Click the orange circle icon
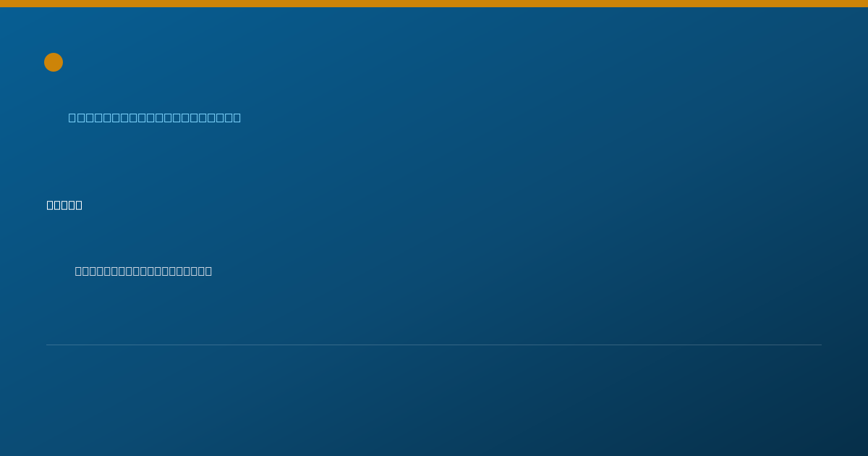This screenshot has width=868, height=456. 54,62
